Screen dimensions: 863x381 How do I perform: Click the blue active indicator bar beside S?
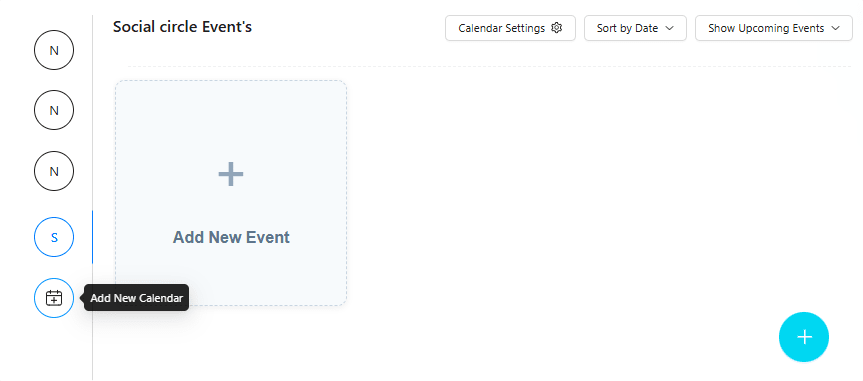point(92,237)
